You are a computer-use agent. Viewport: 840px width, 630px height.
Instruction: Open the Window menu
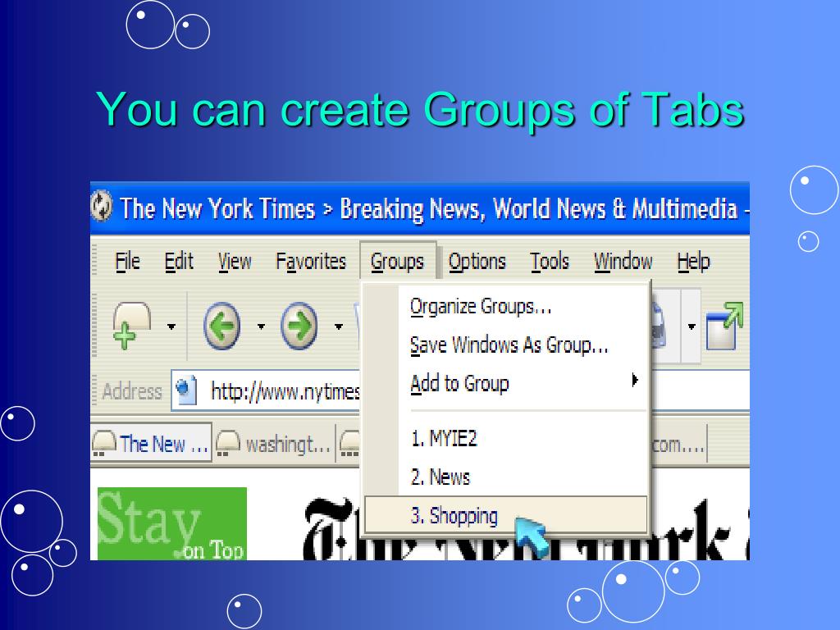coord(623,262)
